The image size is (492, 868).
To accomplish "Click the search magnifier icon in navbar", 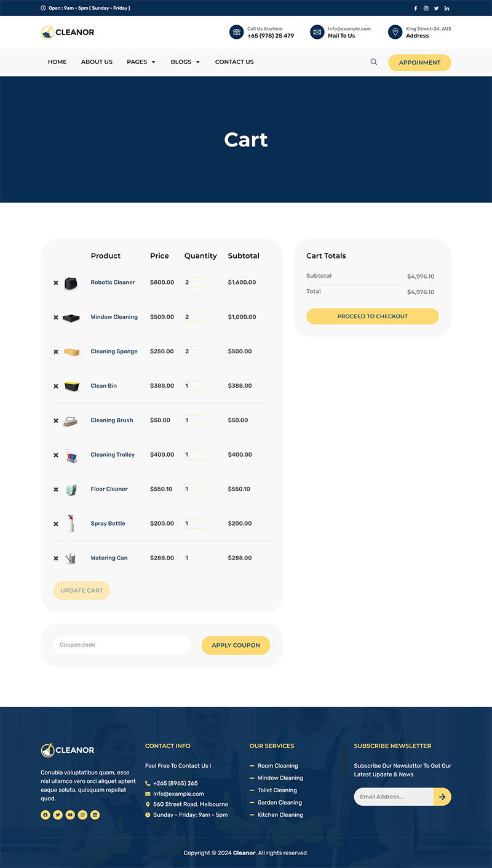I will click(x=373, y=62).
